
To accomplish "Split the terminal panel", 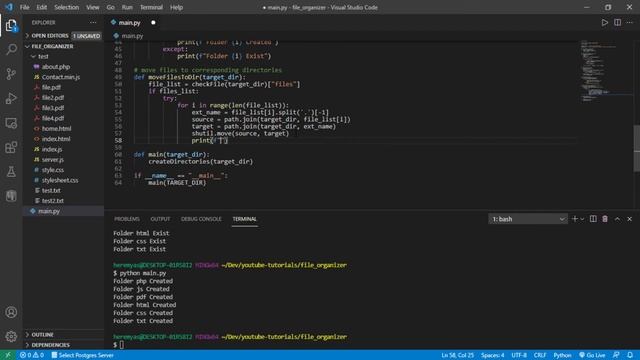I will (x=593, y=219).
